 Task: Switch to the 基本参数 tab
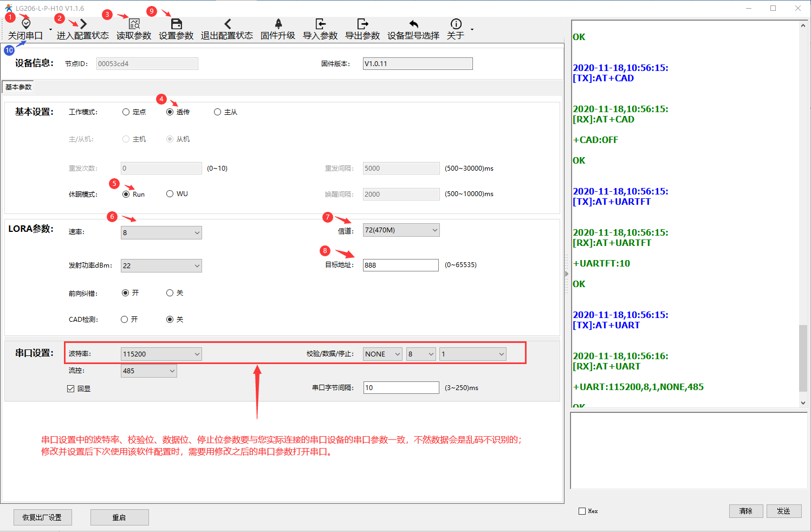click(x=18, y=87)
